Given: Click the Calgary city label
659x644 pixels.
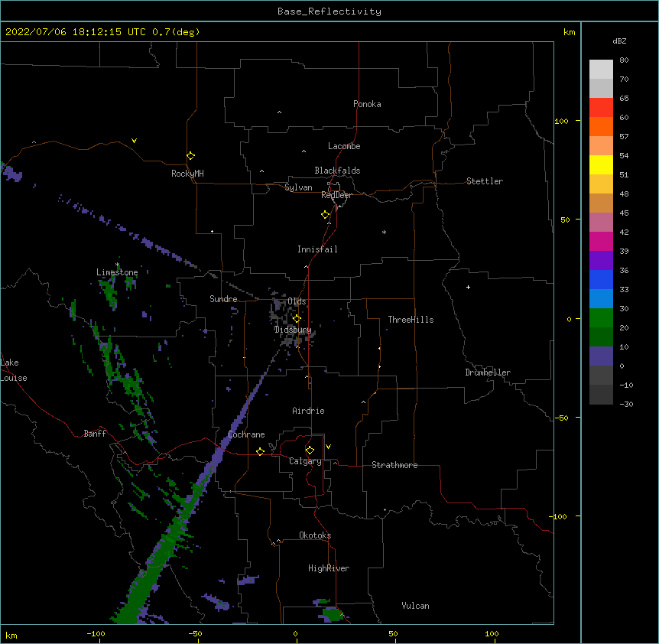Looking at the screenshot, I should click(x=305, y=461).
